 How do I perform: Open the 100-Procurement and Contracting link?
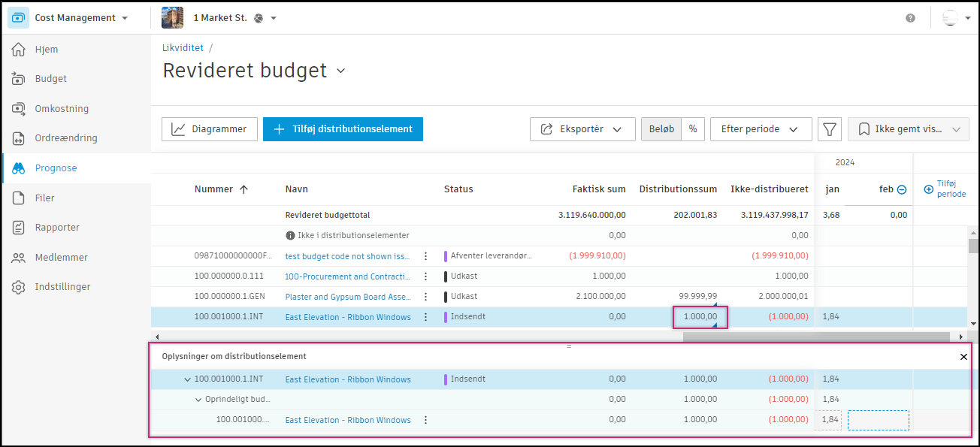347,276
